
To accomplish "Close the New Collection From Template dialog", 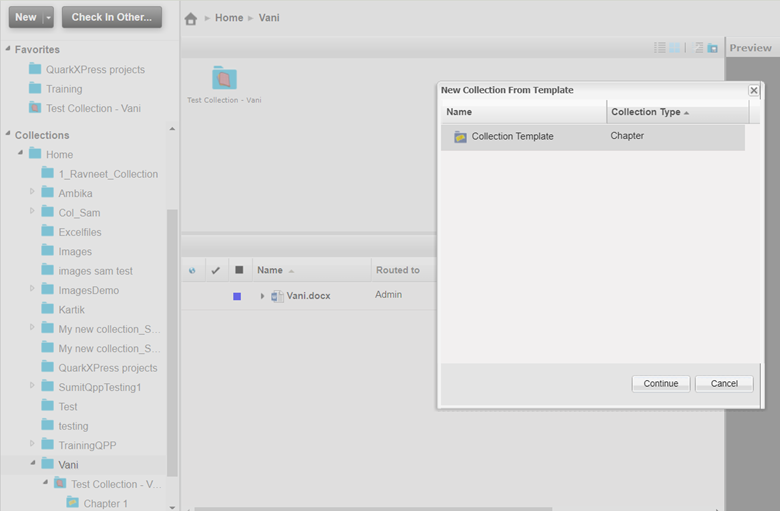I will (x=754, y=90).
